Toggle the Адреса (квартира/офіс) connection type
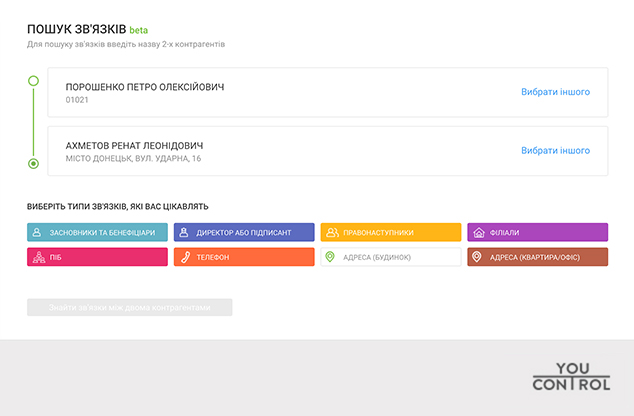 click(x=538, y=257)
